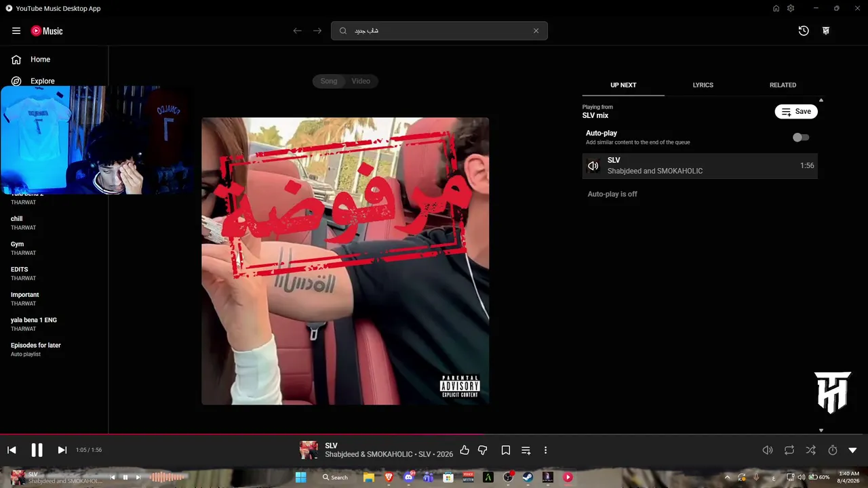The width and height of the screenshot is (868, 488).
Task: Open Discord from the taskbar
Action: point(408,477)
